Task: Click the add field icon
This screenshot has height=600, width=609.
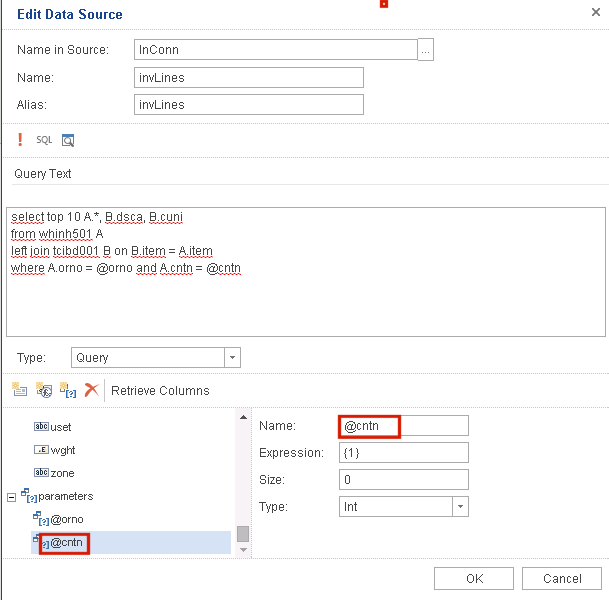Action: [20, 390]
